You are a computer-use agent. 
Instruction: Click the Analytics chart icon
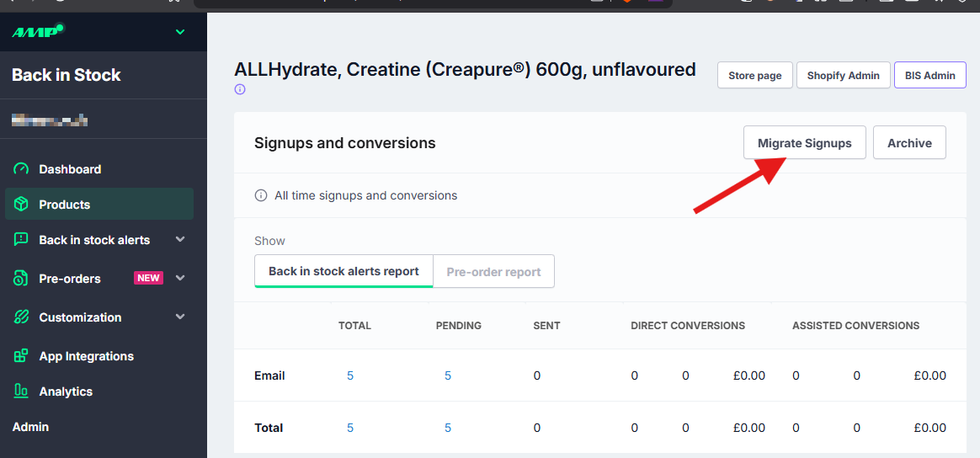(21, 391)
